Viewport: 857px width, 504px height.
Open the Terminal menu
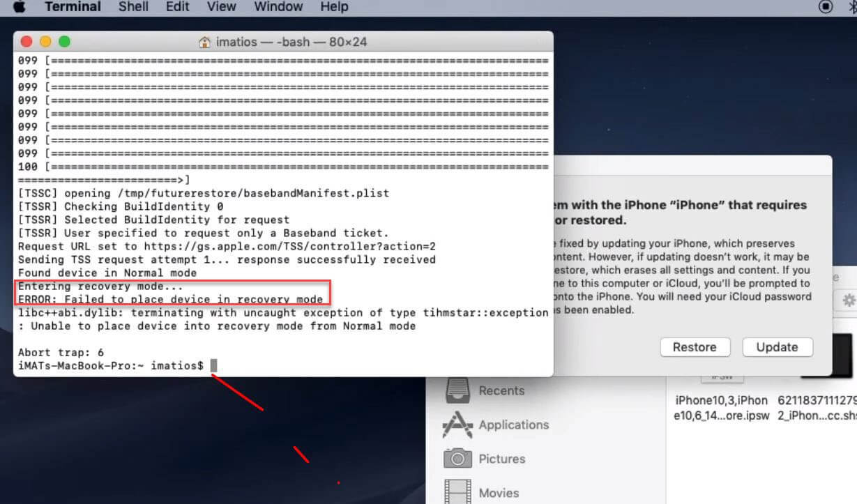pos(73,7)
